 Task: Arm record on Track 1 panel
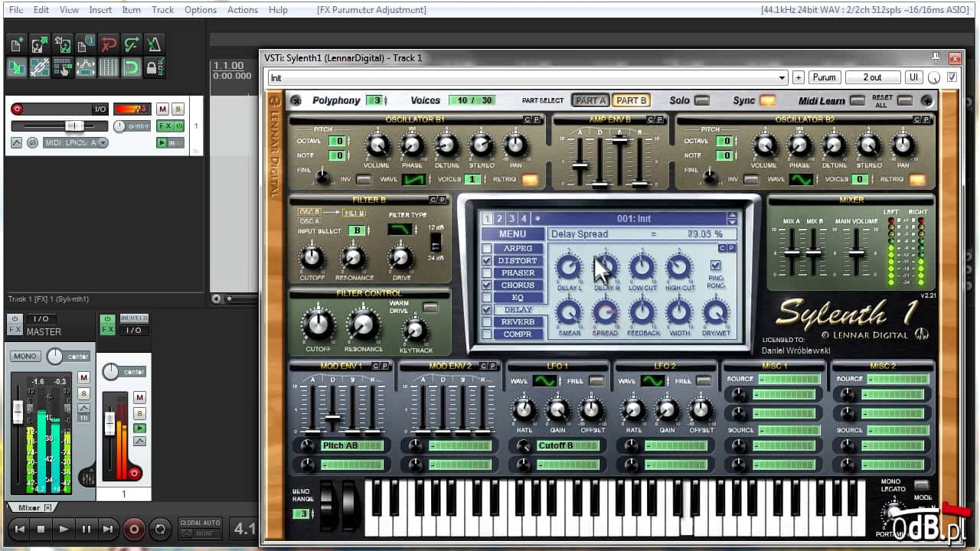17,109
